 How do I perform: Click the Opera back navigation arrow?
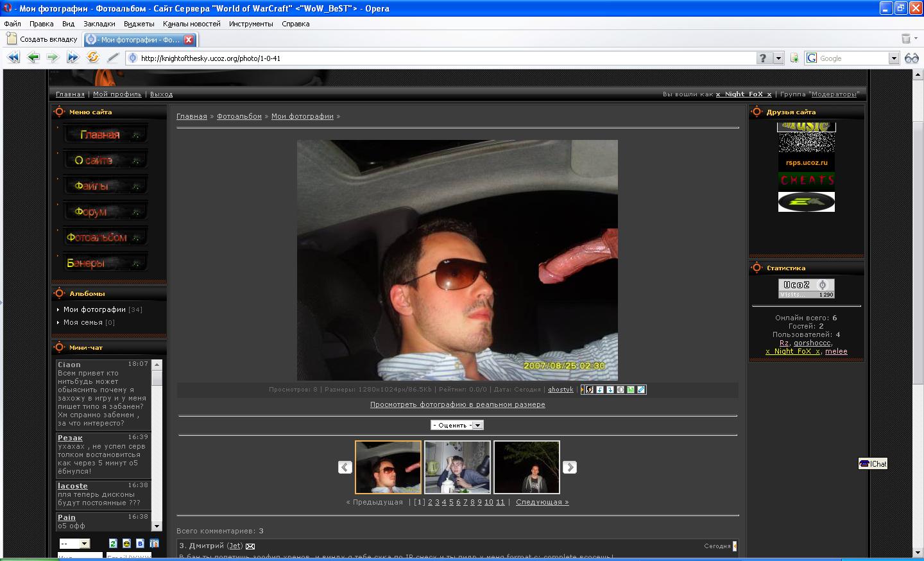click(x=33, y=58)
